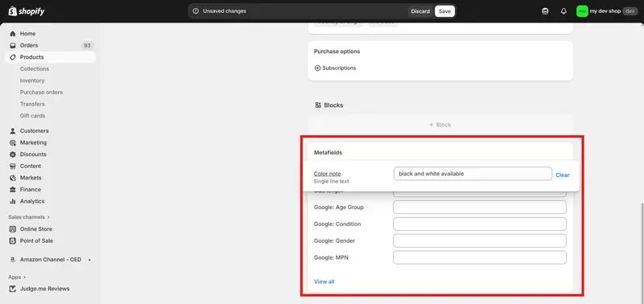
Task: Click the Marketing target icon
Action: tap(13, 143)
